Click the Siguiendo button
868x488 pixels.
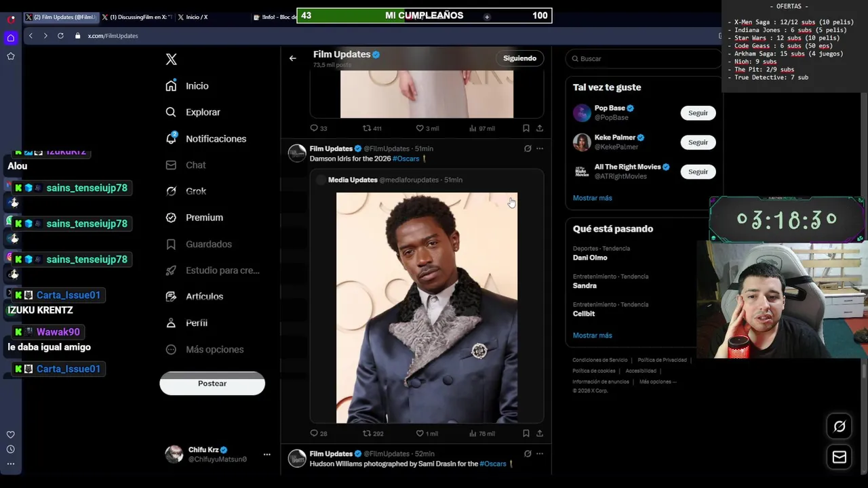pyautogui.click(x=519, y=58)
